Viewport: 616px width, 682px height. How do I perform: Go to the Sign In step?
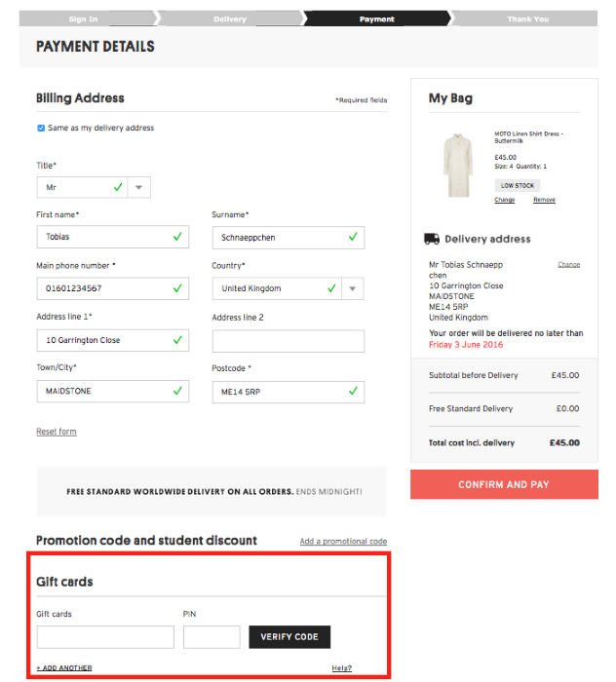tap(85, 19)
